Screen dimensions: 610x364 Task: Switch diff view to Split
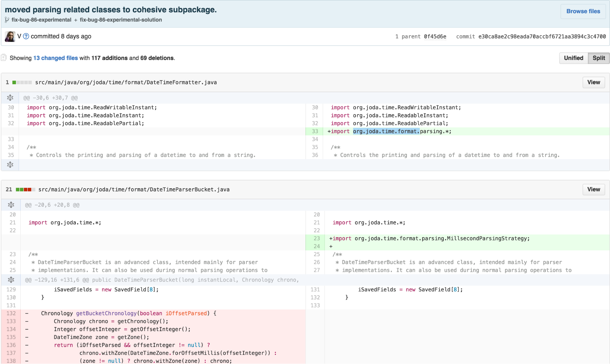[x=599, y=58]
